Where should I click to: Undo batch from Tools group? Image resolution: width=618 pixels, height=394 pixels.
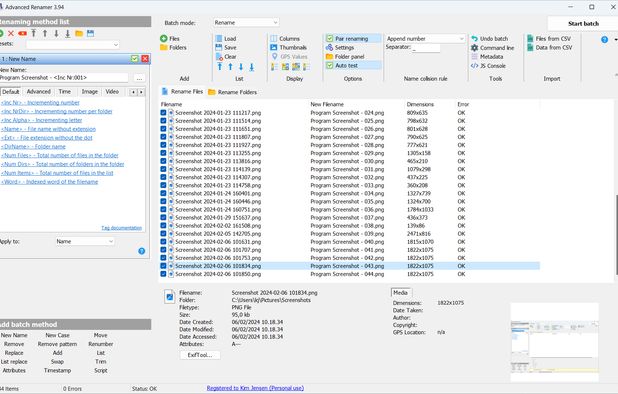tap(490, 39)
